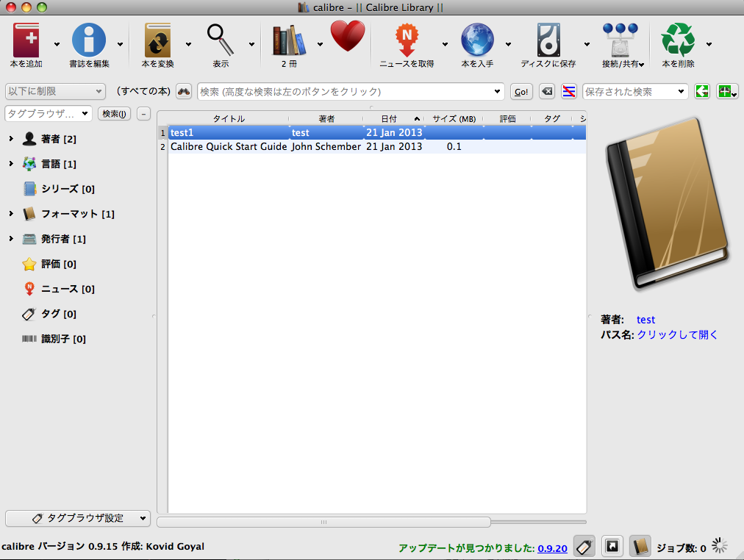Image resolution: width=744 pixels, height=560 pixels.
Task: Click the 評価 [0] star icon
Action: point(29,264)
